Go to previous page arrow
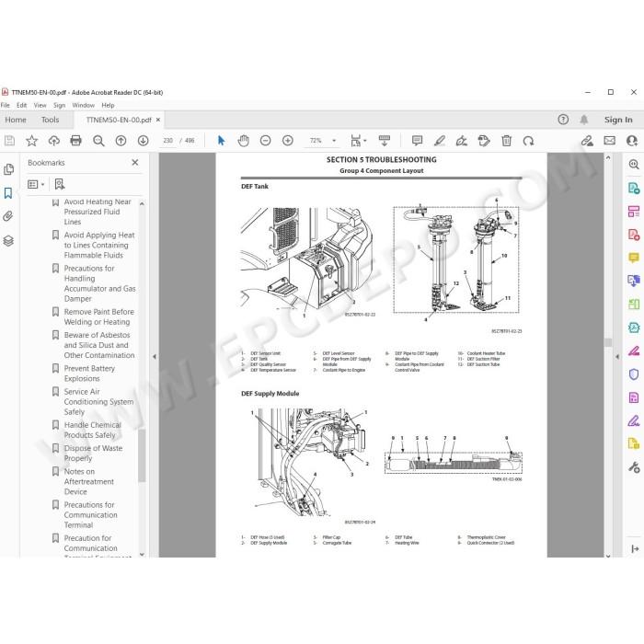 tap(121, 141)
